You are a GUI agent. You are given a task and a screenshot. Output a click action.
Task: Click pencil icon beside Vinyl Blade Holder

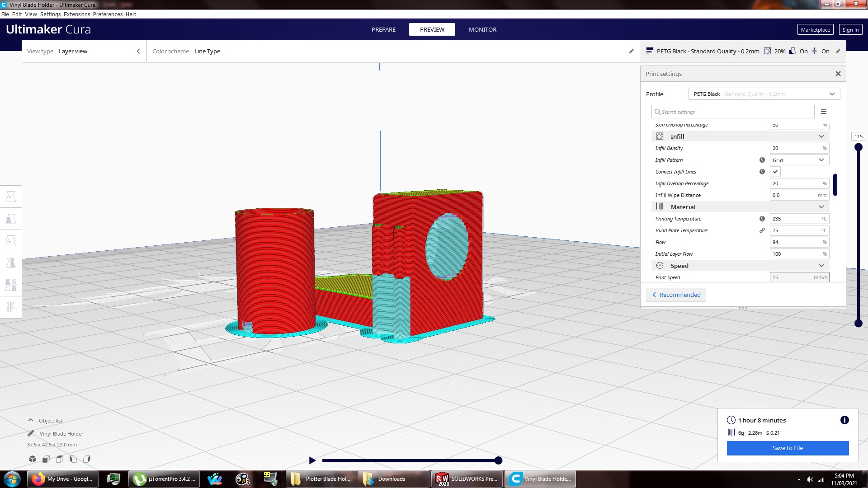[31, 433]
